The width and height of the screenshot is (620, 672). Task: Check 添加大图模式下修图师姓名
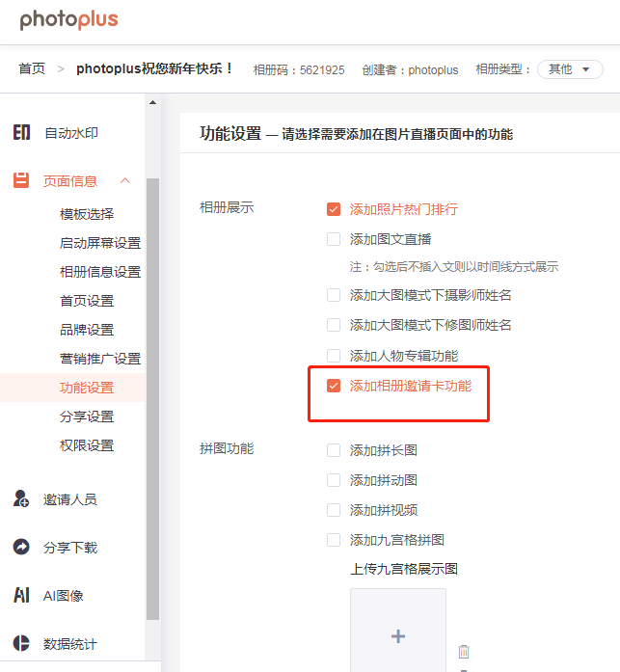334,325
